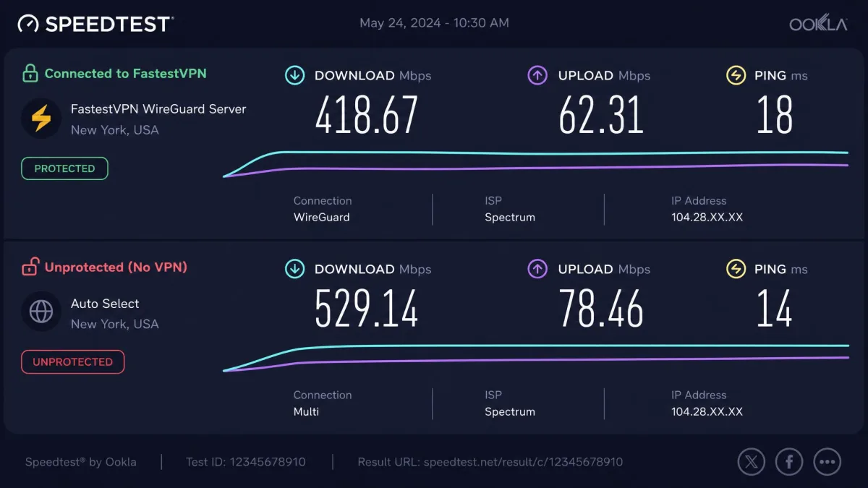
Task: Click the UNPROTECTED status badge
Action: tap(73, 362)
